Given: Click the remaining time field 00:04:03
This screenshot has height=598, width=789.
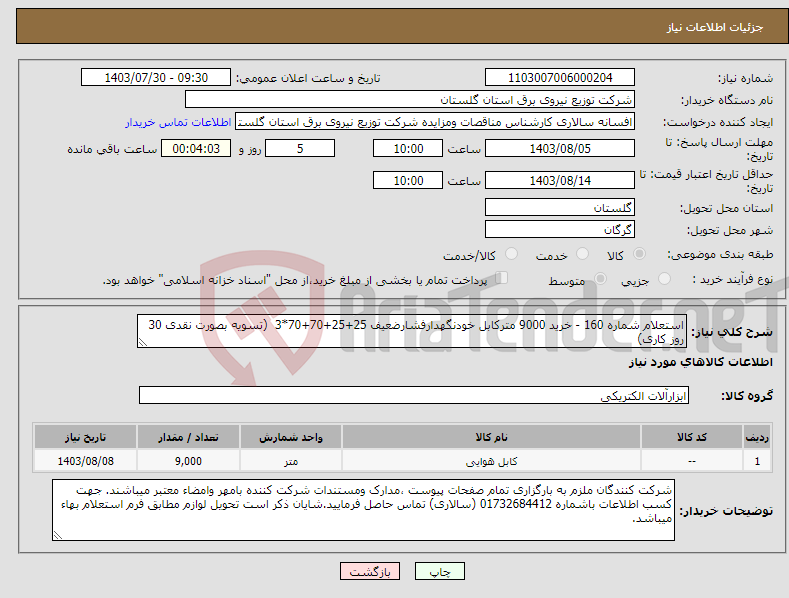Looking at the screenshot, I should [x=196, y=148].
